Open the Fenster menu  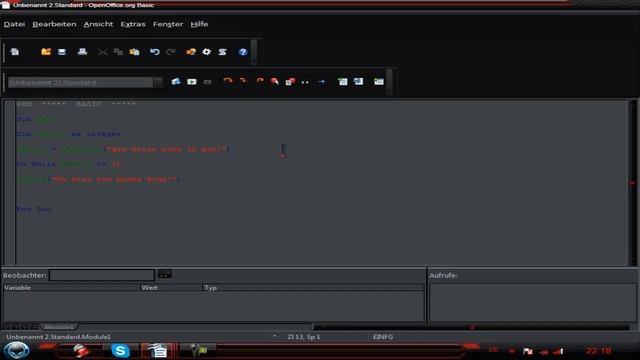click(x=168, y=24)
